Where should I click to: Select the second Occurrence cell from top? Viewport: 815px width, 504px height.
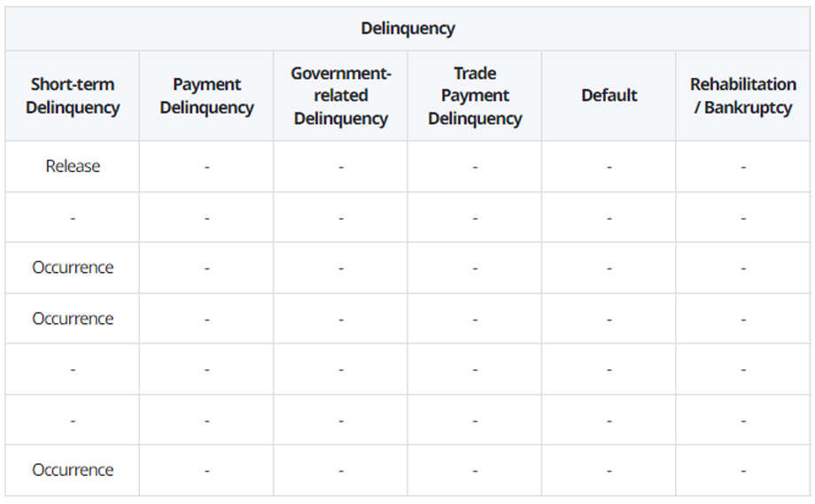tap(73, 318)
